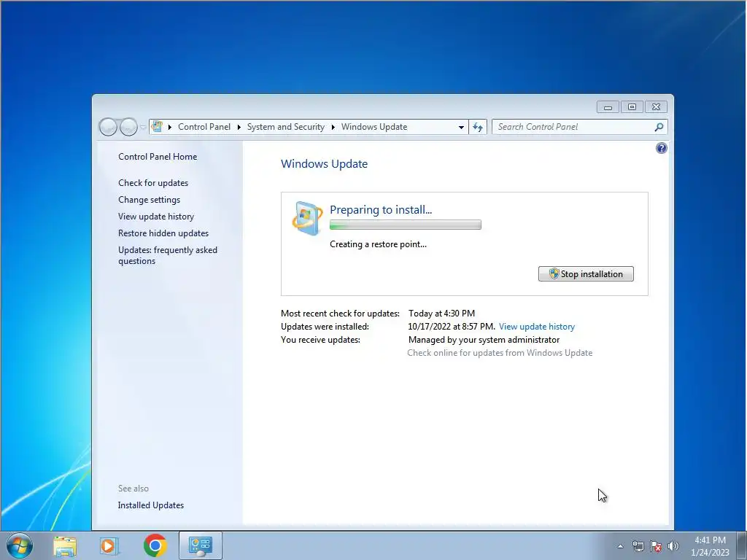Click 'Creating a restore point...' status text
Viewport: 747px width, 560px height.
379,244
